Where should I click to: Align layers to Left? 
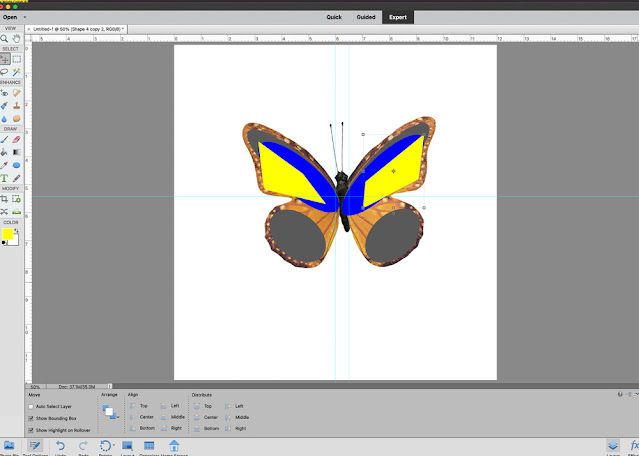(170, 406)
